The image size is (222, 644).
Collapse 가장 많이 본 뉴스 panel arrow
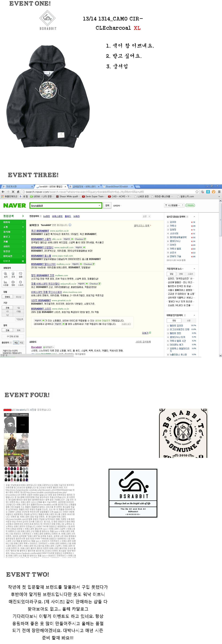tap(194, 268)
